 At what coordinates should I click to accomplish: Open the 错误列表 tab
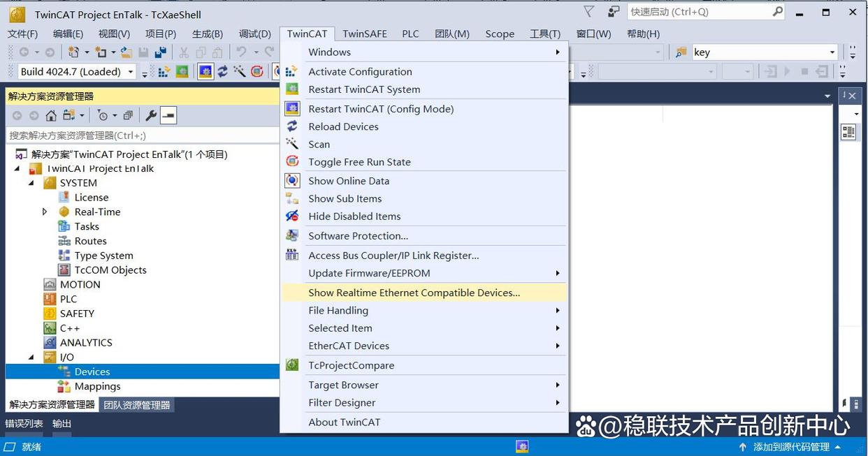click(x=24, y=423)
